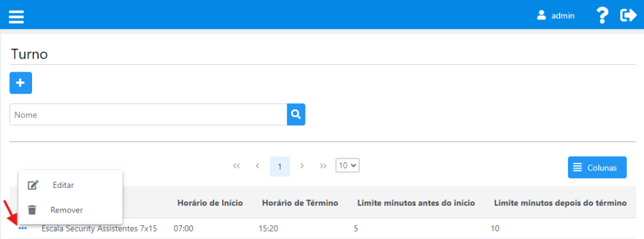The height and width of the screenshot is (239, 644).
Task: Go to last page with double-right arrows
Action: 323,166
